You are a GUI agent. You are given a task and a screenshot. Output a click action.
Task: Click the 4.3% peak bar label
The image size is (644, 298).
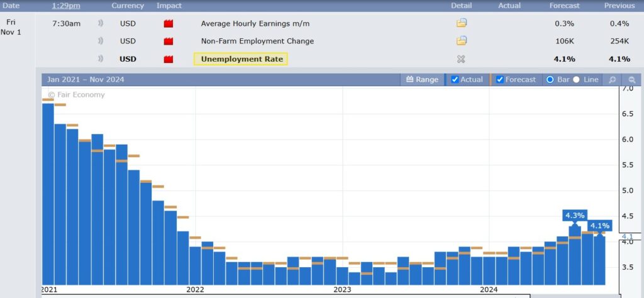pos(575,215)
